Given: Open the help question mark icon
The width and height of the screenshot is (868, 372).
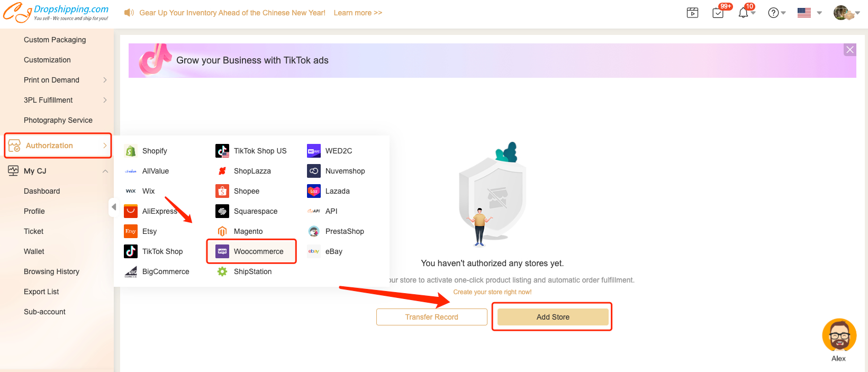Looking at the screenshot, I should coord(773,13).
